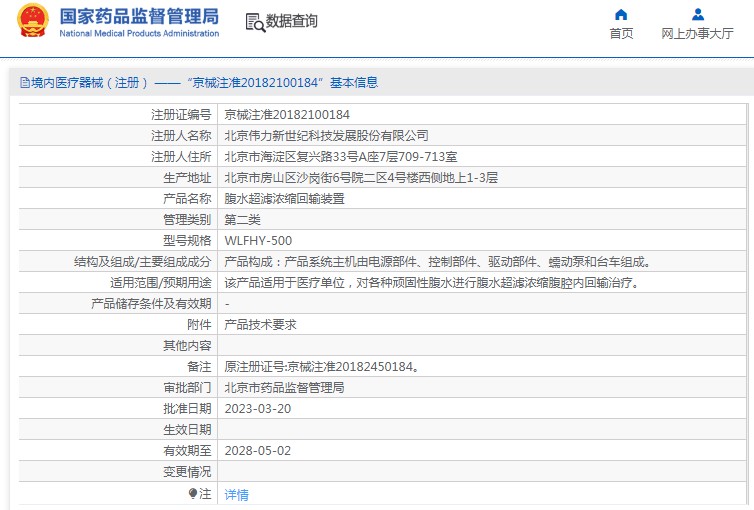Click the 变更情况 row label
Viewport: 754px width, 510px height.
187,472
